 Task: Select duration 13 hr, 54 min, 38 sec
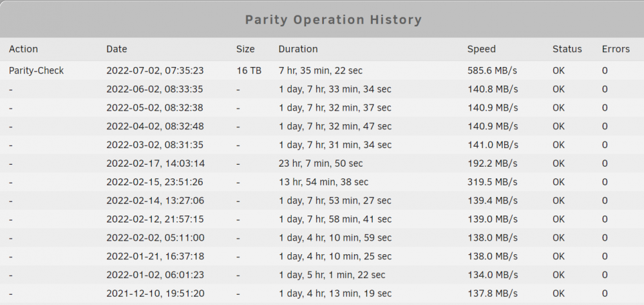[323, 182]
